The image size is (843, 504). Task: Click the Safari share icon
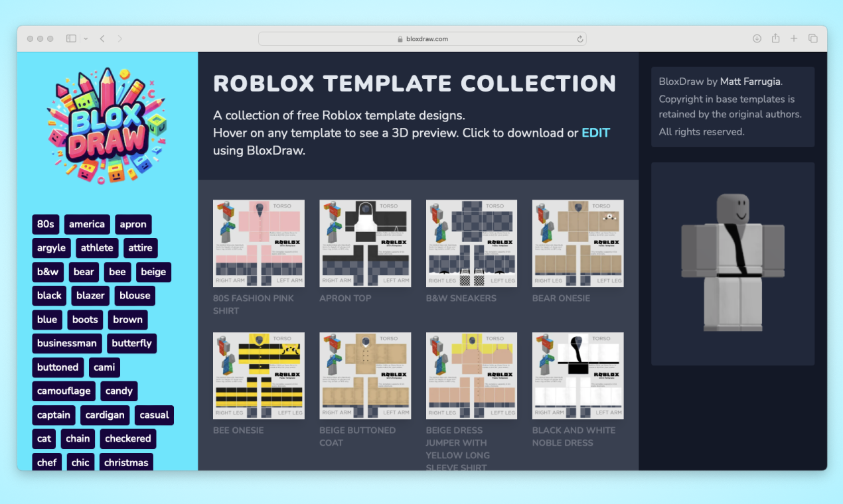[x=775, y=38]
